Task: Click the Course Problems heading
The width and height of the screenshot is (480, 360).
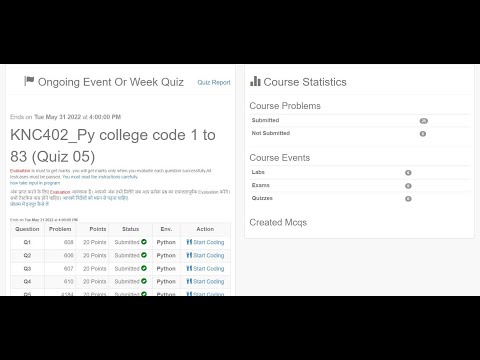Action: point(285,106)
